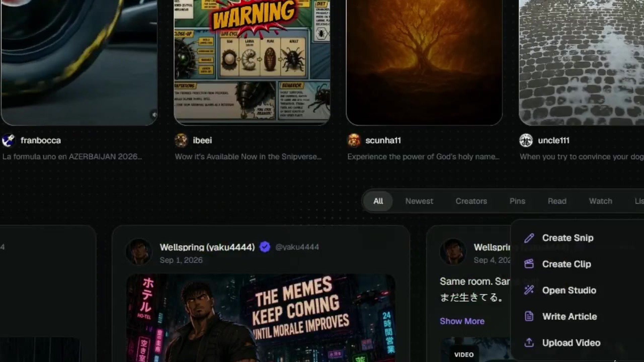
Task: Select the All filter tab
Action: [x=378, y=201]
